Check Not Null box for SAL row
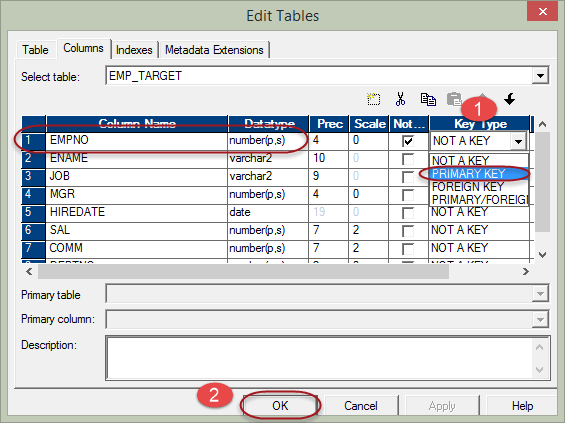Viewport: 565px width, 423px height. [408, 231]
